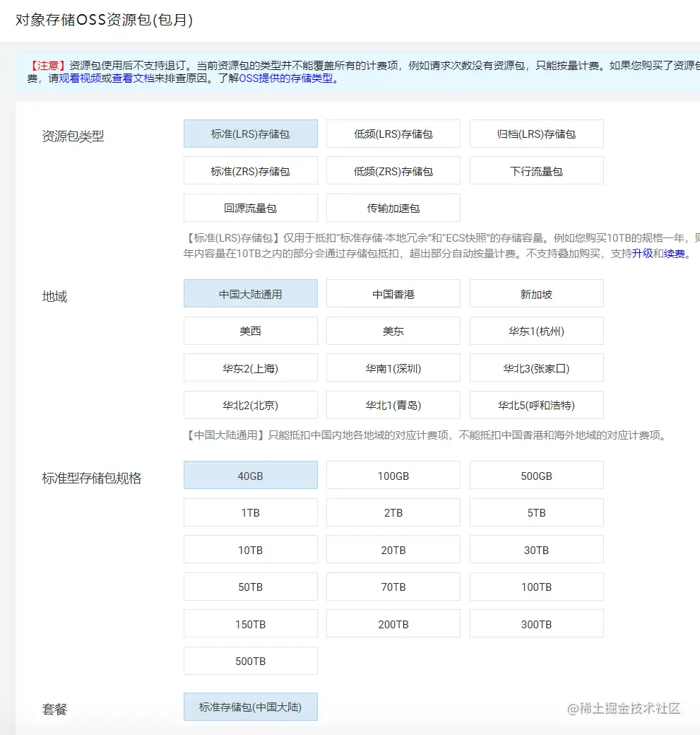This screenshot has width=700, height=735.
Task: Pick the 美西 region
Action: point(250,331)
